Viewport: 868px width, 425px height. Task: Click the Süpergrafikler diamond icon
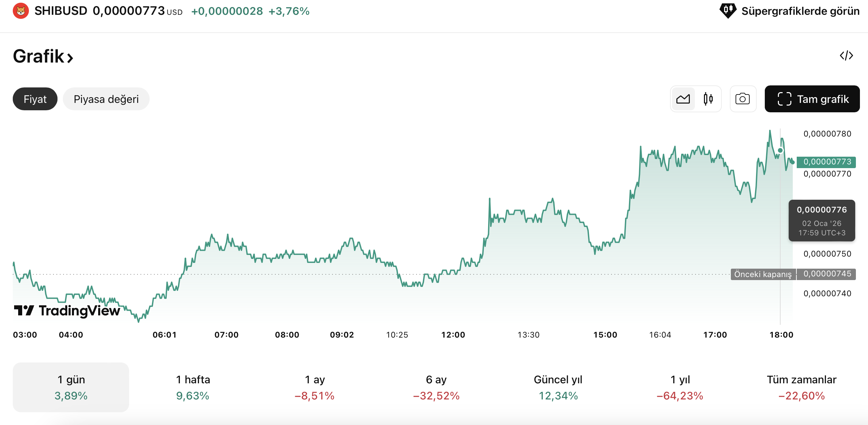(727, 10)
